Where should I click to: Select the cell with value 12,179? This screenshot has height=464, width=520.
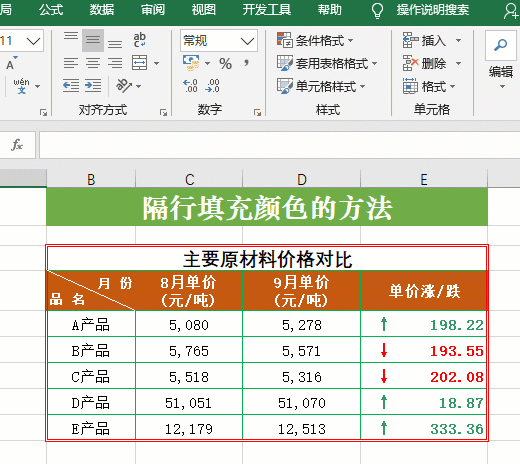pyautogui.click(x=189, y=428)
